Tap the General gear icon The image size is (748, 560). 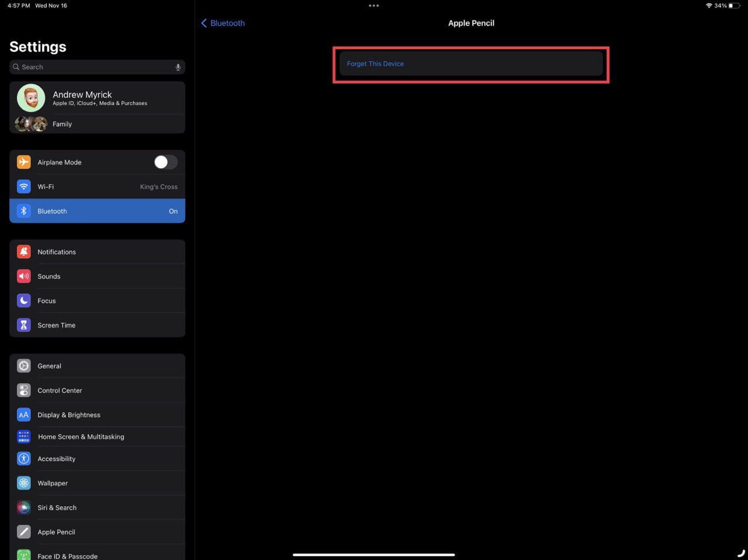pos(23,366)
